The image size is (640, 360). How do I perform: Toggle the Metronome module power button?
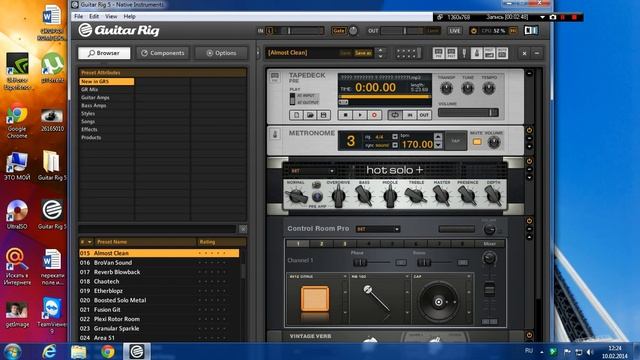click(529, 131)
